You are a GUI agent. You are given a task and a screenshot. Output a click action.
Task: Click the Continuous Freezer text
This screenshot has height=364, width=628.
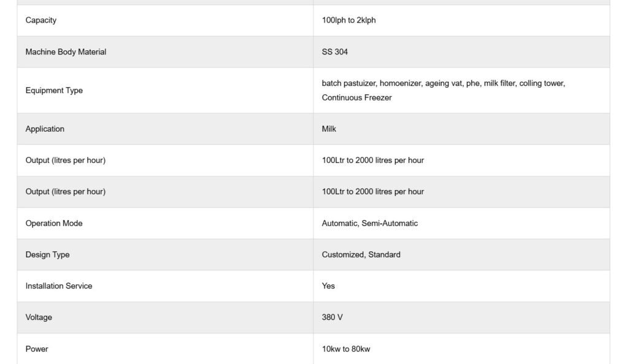(356, 97)
